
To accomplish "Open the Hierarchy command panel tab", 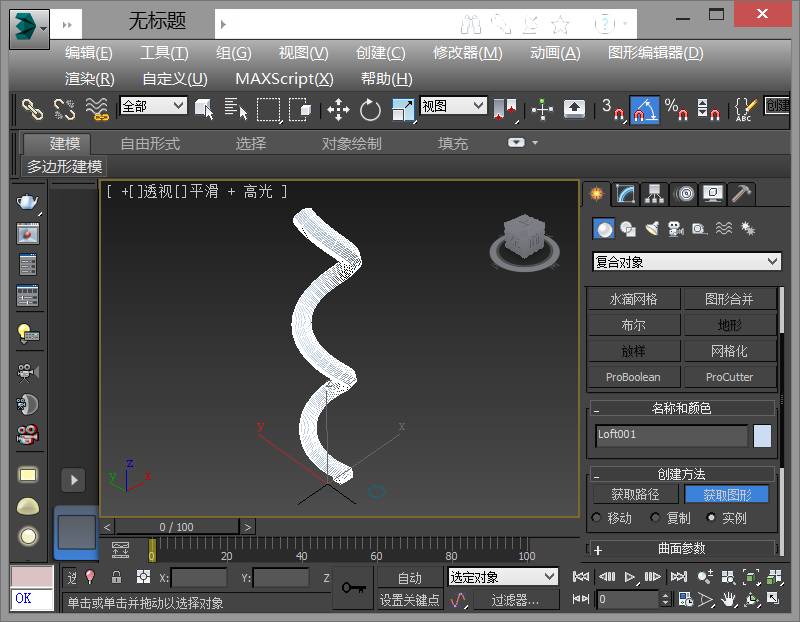I will point(654,194).
